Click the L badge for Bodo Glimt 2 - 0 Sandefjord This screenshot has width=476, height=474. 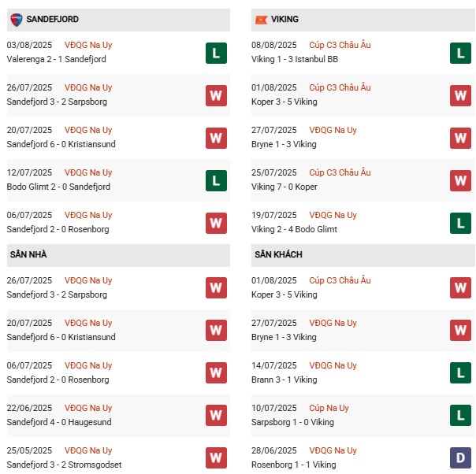click(216, 180)
